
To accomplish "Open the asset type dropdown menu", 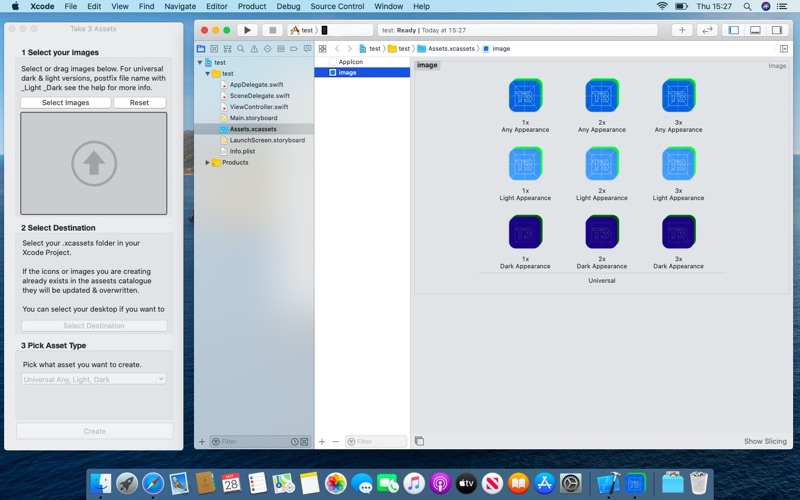I will (93, 379).
